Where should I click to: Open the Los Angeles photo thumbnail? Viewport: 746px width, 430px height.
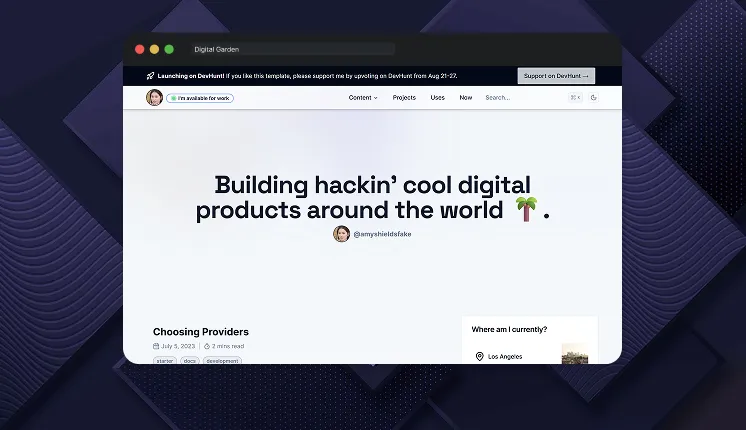575,353
